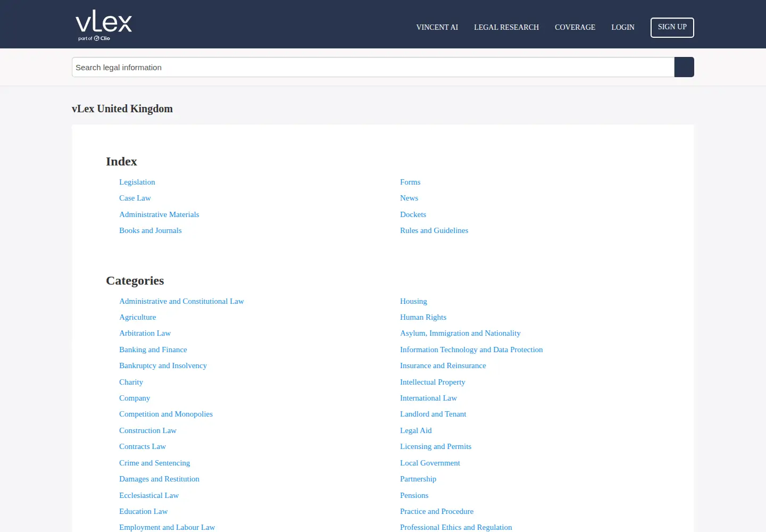Click the Company category link
Screen dimensions: 766x532
coord(135,398)
